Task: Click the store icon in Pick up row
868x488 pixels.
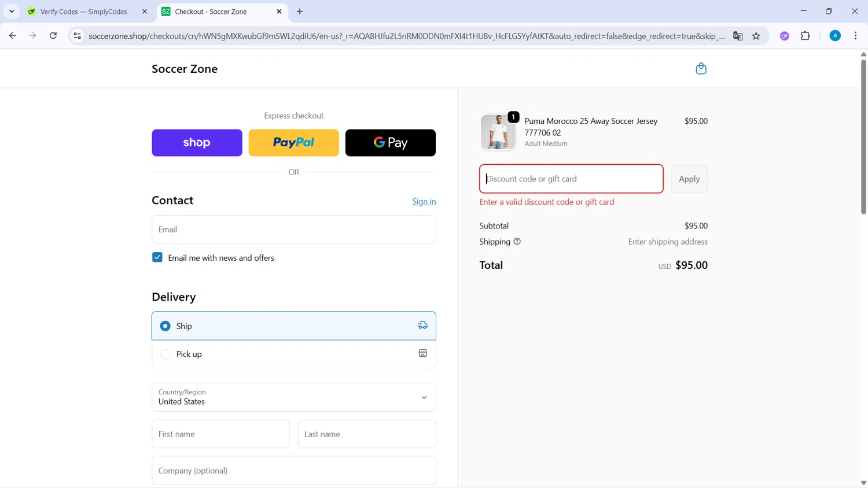Action: coord(423,353)
